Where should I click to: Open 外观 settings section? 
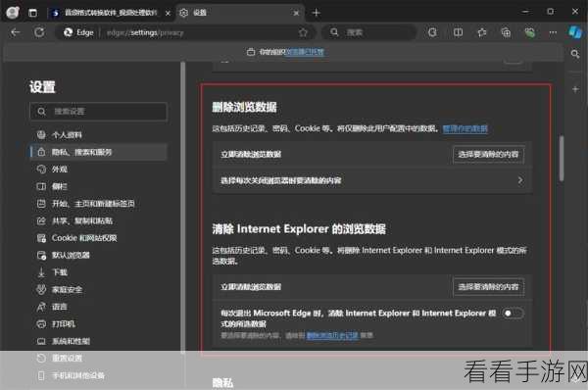98,170
